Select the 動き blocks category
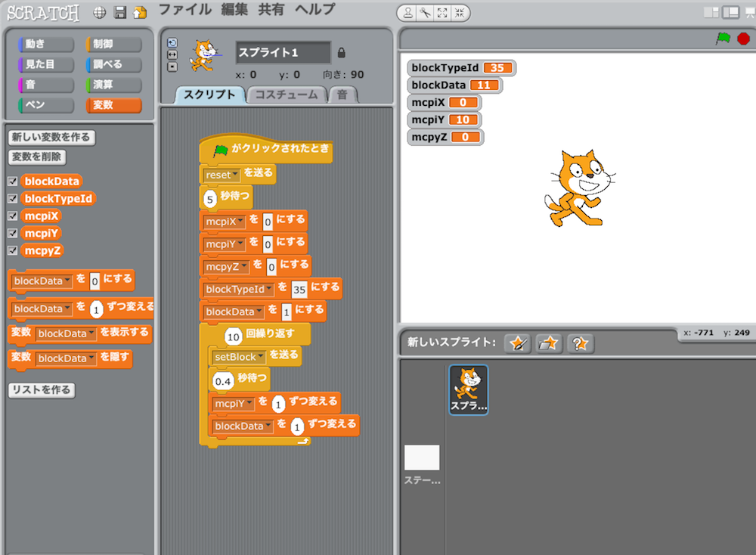Image resolution: width=756 pixels, height=555 pixels. 46,45
